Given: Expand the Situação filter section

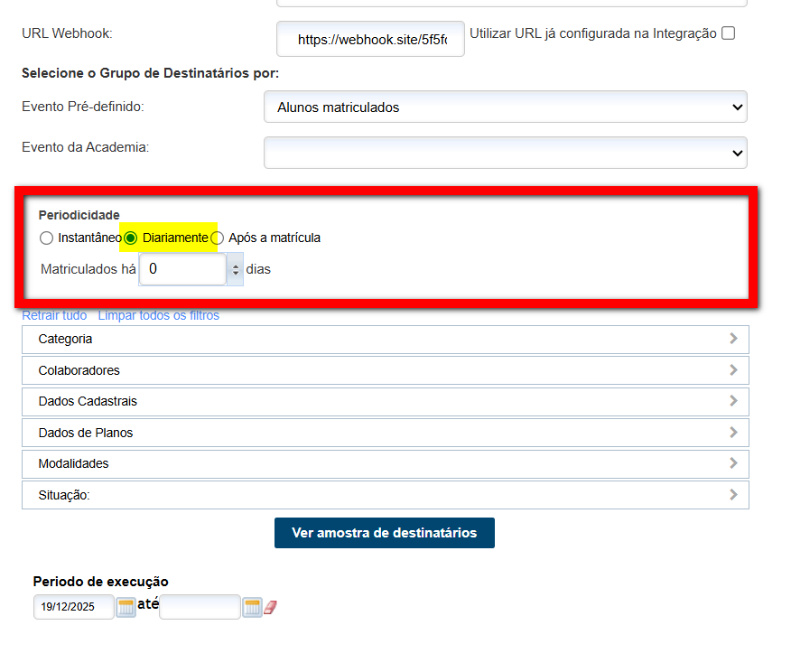Looking at the screenshot, I should click(x=385, y=495).
